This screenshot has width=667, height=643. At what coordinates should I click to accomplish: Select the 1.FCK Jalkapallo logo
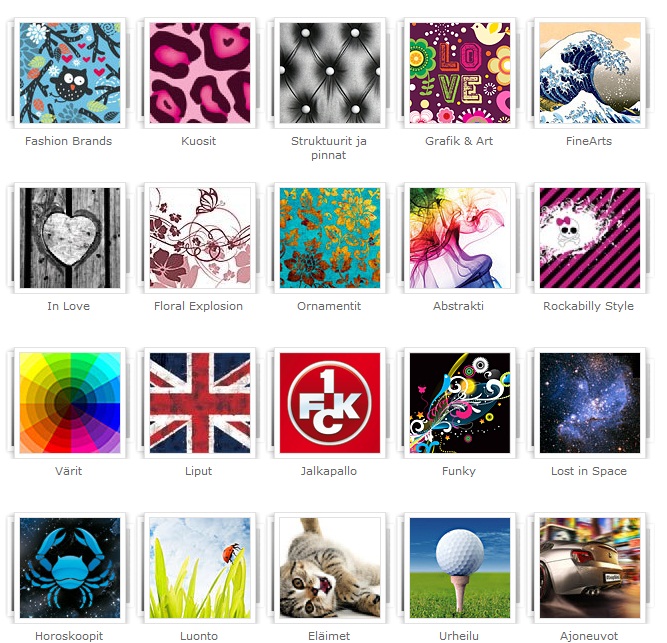330,403
